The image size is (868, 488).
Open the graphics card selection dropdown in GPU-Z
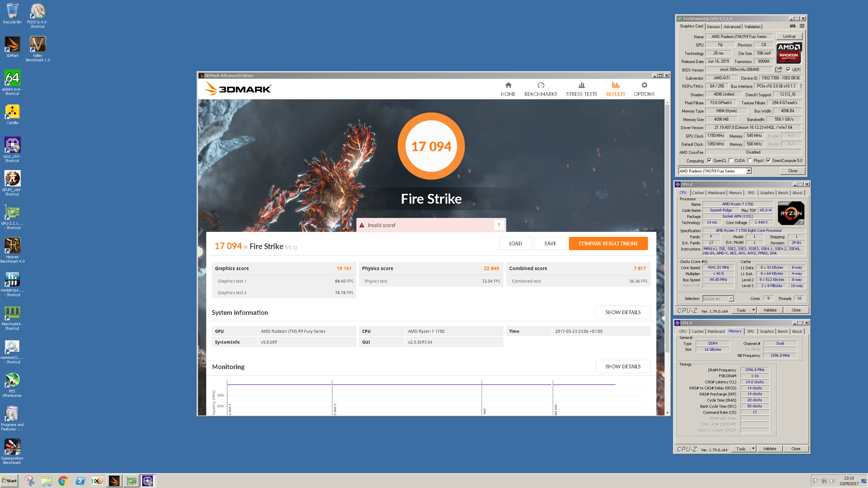point(749,171)
